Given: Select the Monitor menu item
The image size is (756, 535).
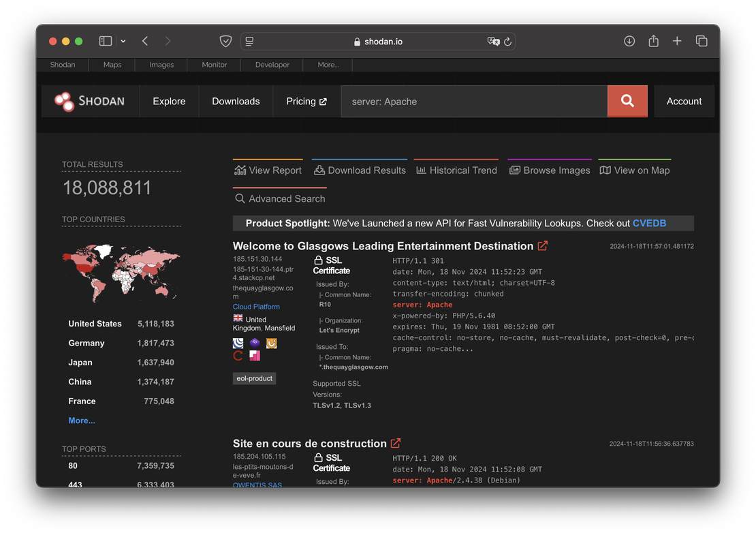Looking at the screenshot, I should tap(214, 64).
